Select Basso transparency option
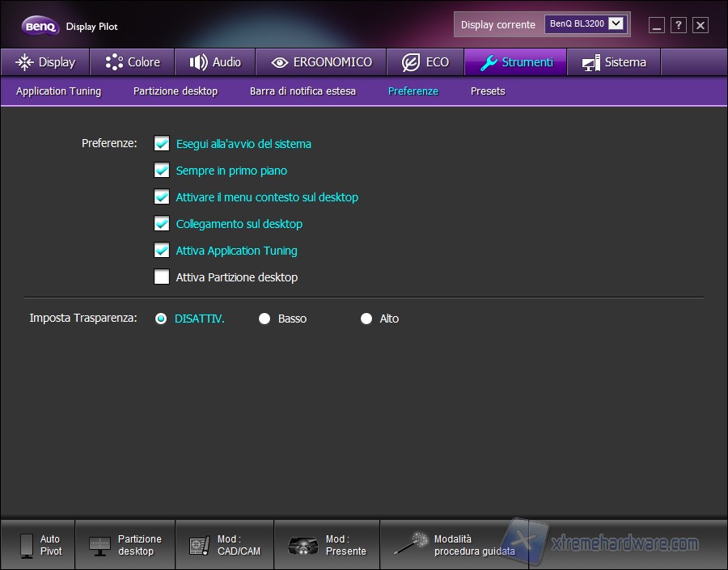The height and width of the screenshot is (570, 728). point(265,319)
